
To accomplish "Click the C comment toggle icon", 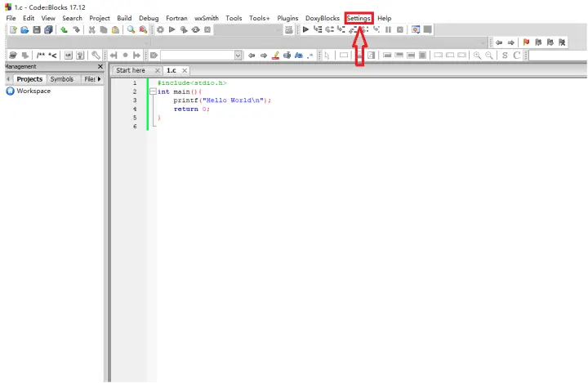I will coord(517,56).
